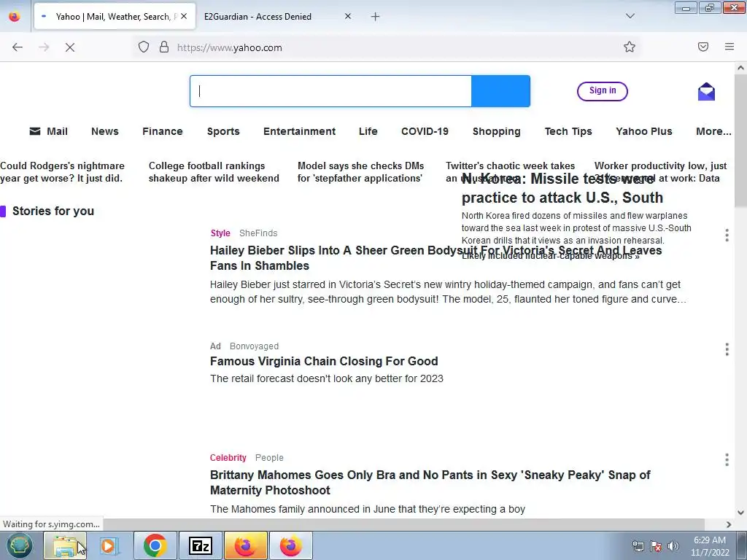Click the Firefox icon left of the tabs
Image resolution: width=747 pixels, height=560 pixels.
pyautogui.click(x=15, y=17)
